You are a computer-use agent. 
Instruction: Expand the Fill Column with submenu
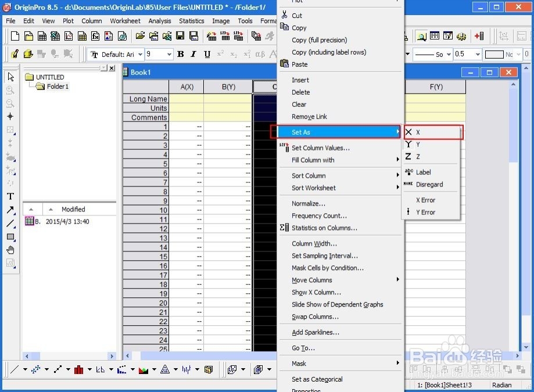[x=340, y=160]
